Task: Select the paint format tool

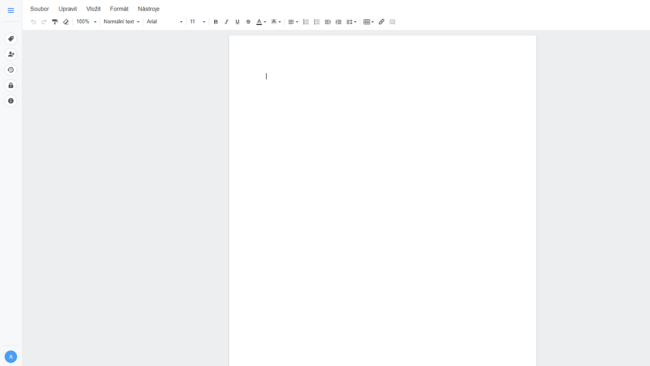Action: (x=55, y=22)
